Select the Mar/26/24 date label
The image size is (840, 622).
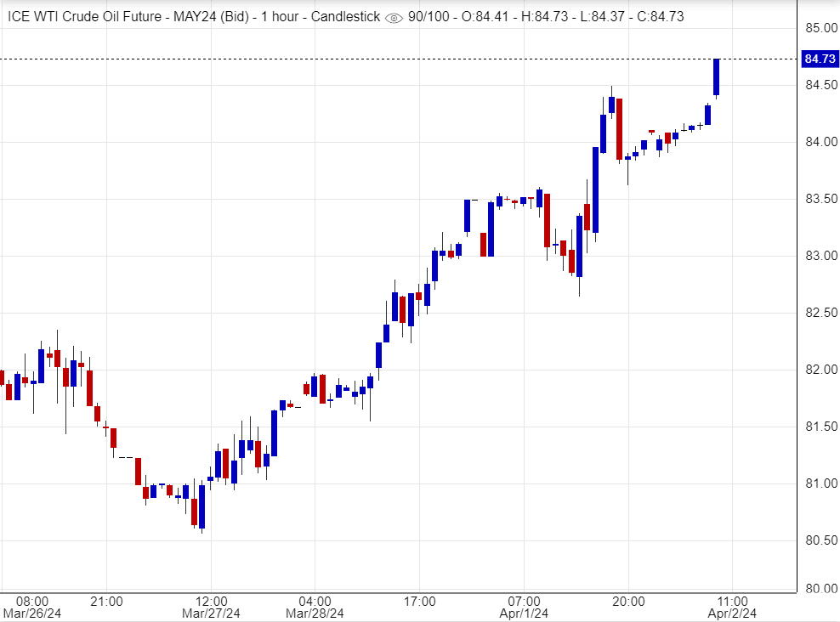coord(31,613)
